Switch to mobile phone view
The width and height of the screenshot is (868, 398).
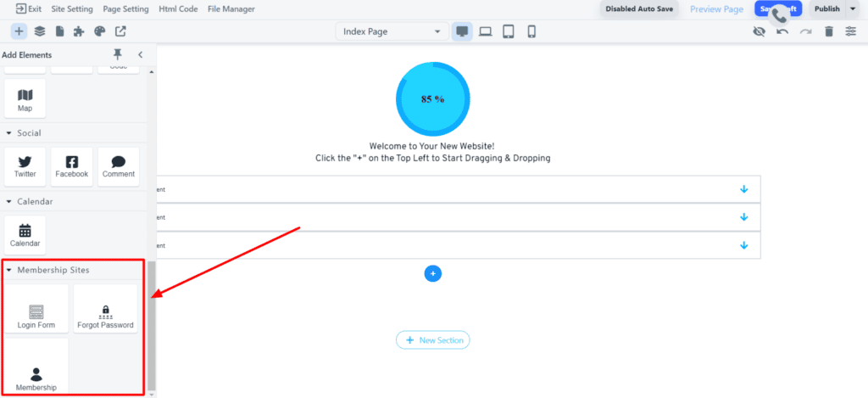point(531,31)
